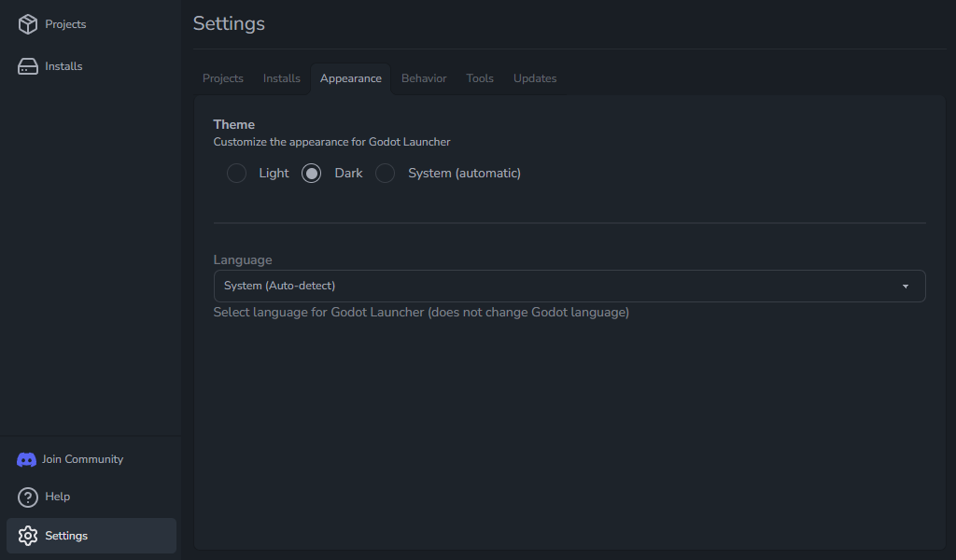Click the Light theme label text
The height and width of the screenshot is (560, 956).
(x=274, y=173)
